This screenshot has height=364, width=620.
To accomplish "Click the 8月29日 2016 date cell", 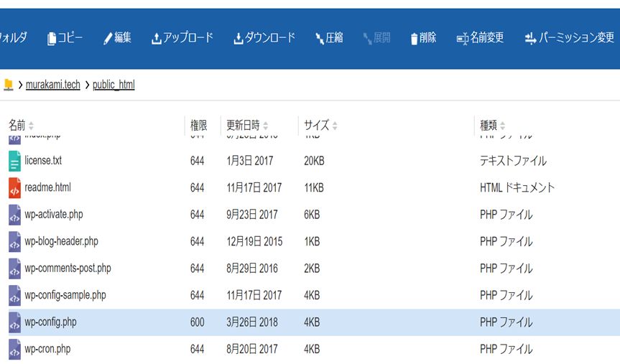I will tap(252, 269).
